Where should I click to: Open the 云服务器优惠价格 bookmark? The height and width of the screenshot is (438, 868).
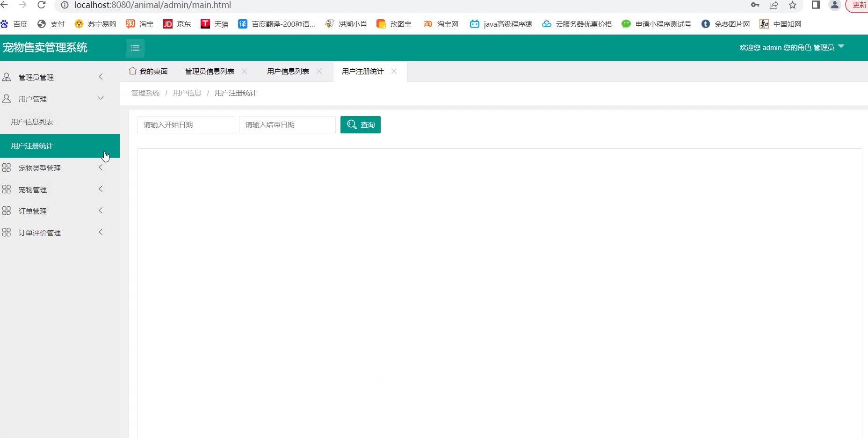577,24
